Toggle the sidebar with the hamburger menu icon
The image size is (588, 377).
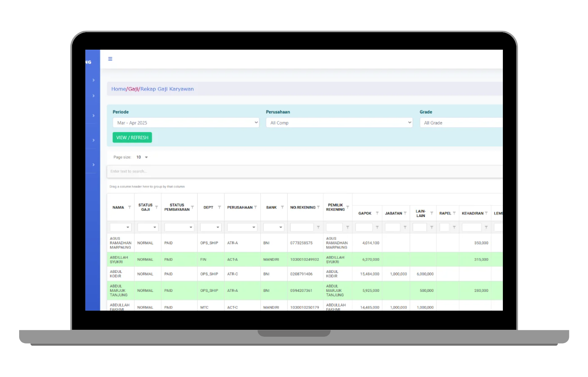[x=110, y=59]
